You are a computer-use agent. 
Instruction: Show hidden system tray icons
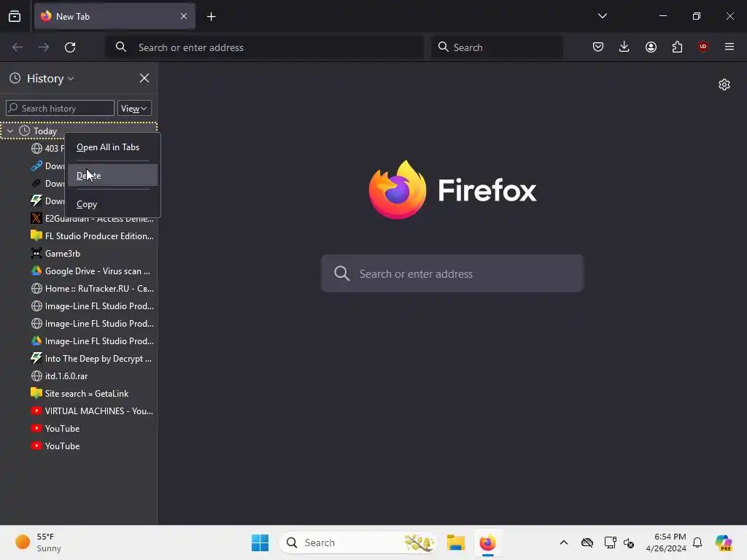tap(564, 542)
